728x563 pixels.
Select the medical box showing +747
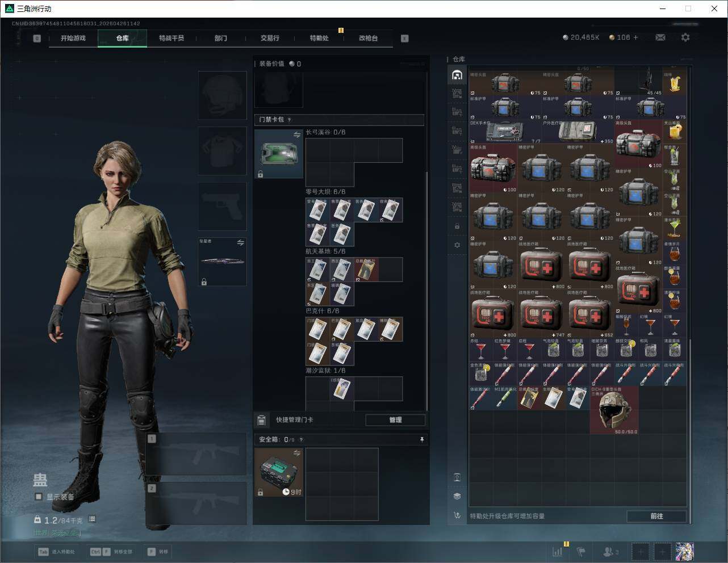[542, 314]
